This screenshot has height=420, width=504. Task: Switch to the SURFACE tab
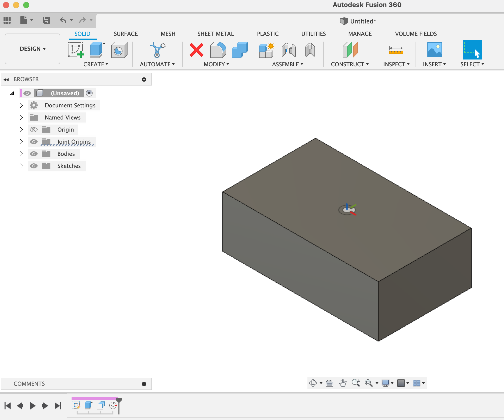(x=126, y=34)
